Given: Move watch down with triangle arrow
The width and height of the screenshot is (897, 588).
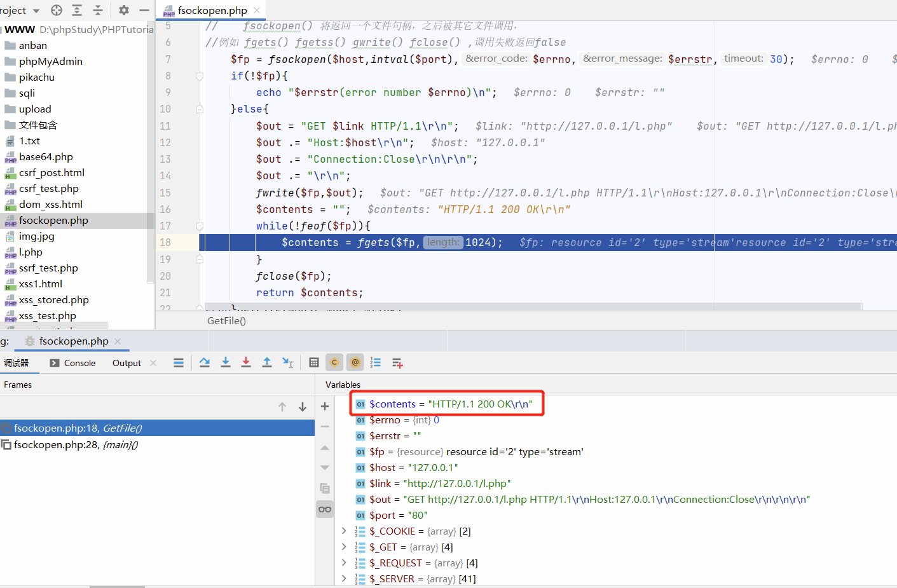Looking at the screenshot, I should coord(325,467).
